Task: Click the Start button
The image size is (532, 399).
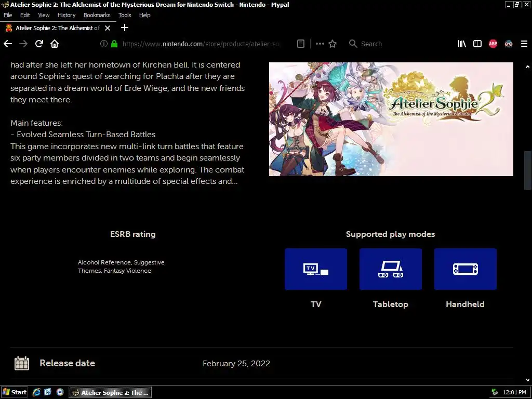Action: (15, 393)
